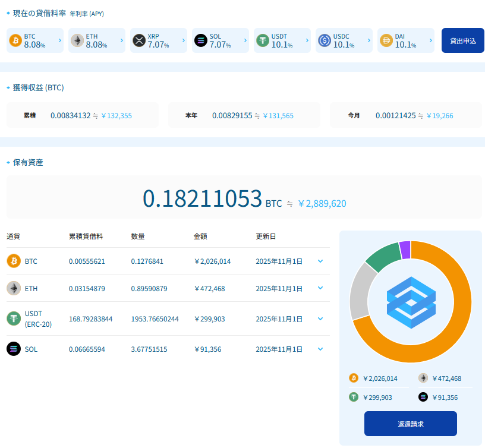
Task: Click the DAI icon in rates bar
Action: pyautogui.click(x=386, y=40)
